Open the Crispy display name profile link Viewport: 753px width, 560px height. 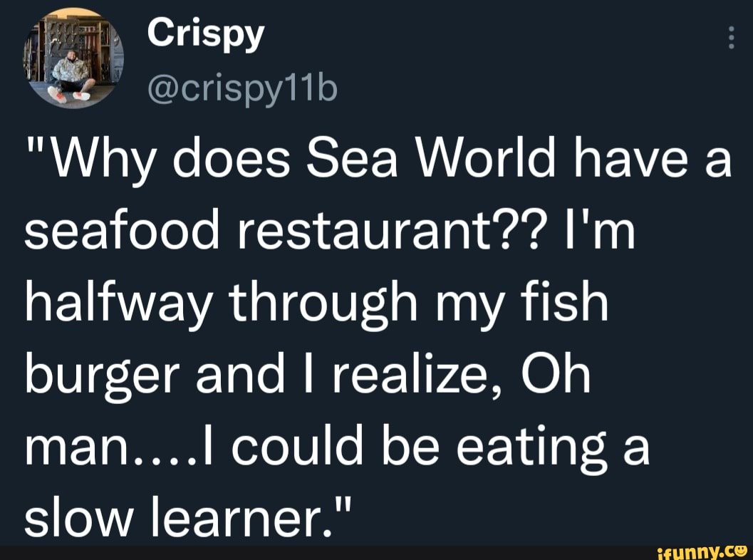(207, 33)
